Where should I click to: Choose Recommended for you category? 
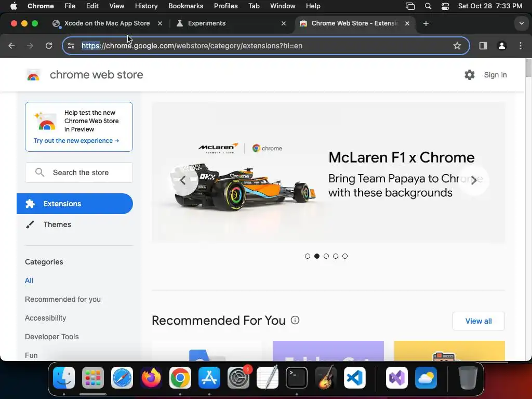[x=63, y=299]
